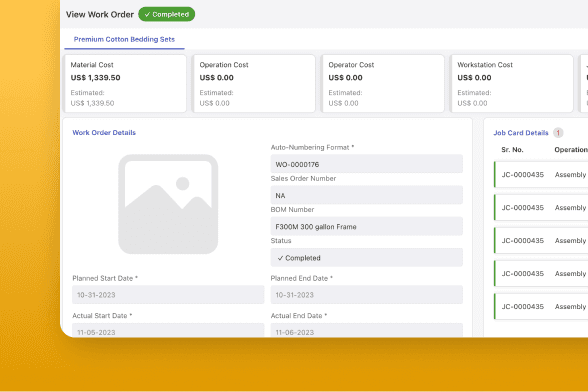This screenshot has width=588, height=392.
Task: Open the Operator Cost card
Action: click(383, 84)
